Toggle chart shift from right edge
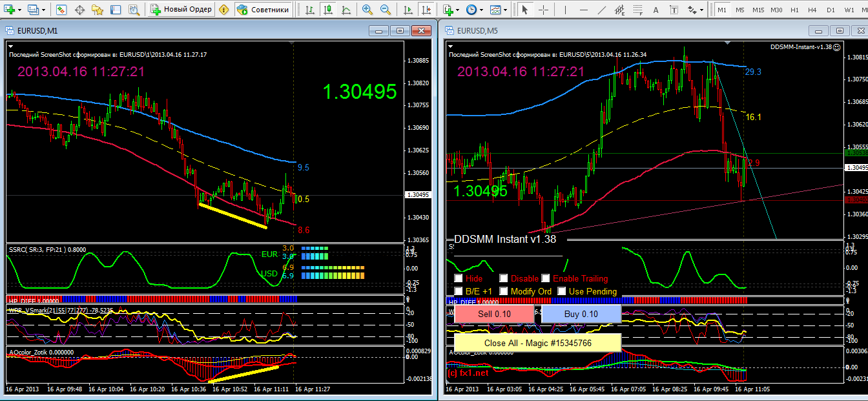The height and width of the screenshot is (401, 868). click(x=426, y=10)
